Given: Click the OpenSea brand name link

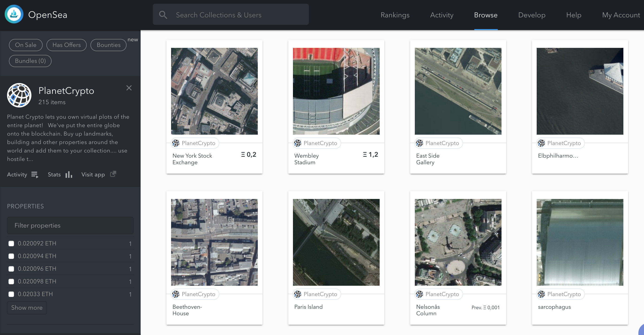Looking at the screenshot, I should (x=48, y=15).
